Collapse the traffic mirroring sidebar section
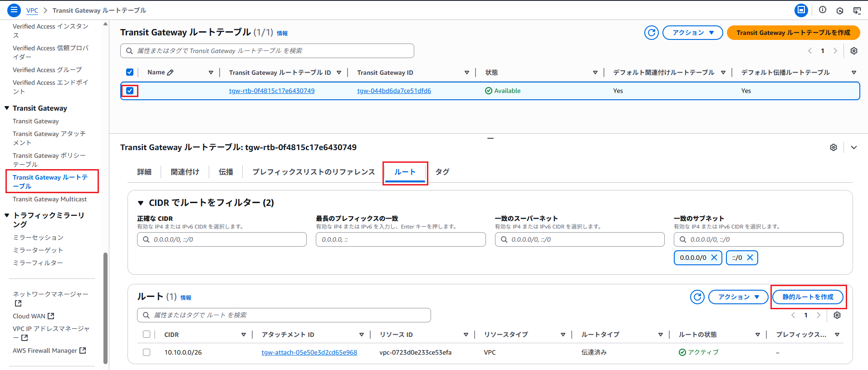Viewport: 868px width, 370px height. [7, 215]
